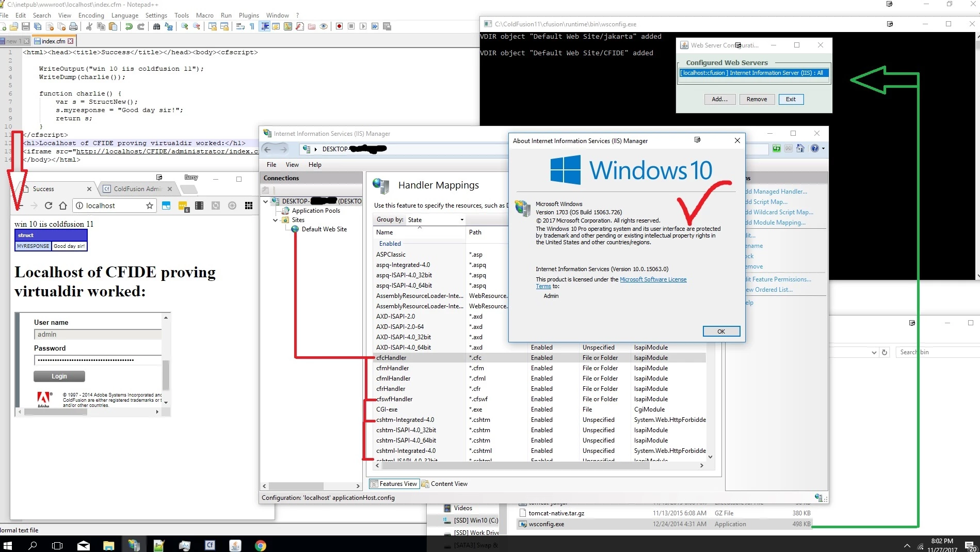Click the Chrome home icon

pyautogui.click(x=63, y=206)
